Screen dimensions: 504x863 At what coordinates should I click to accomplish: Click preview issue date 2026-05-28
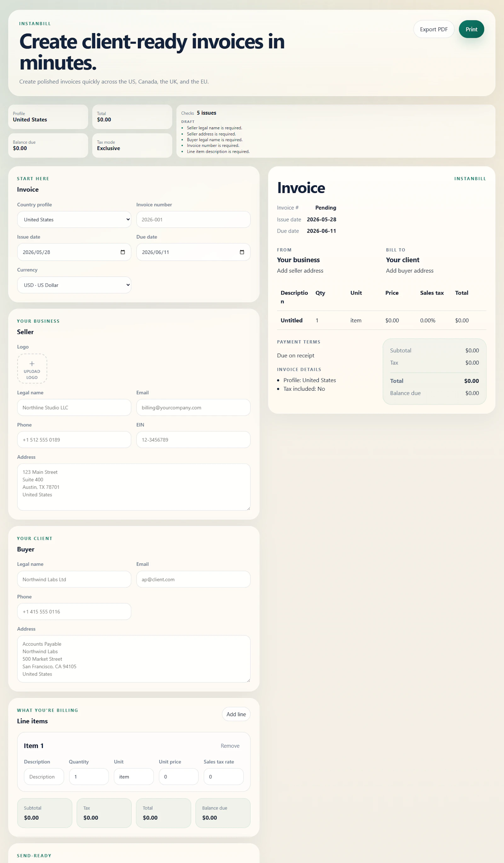322,220
